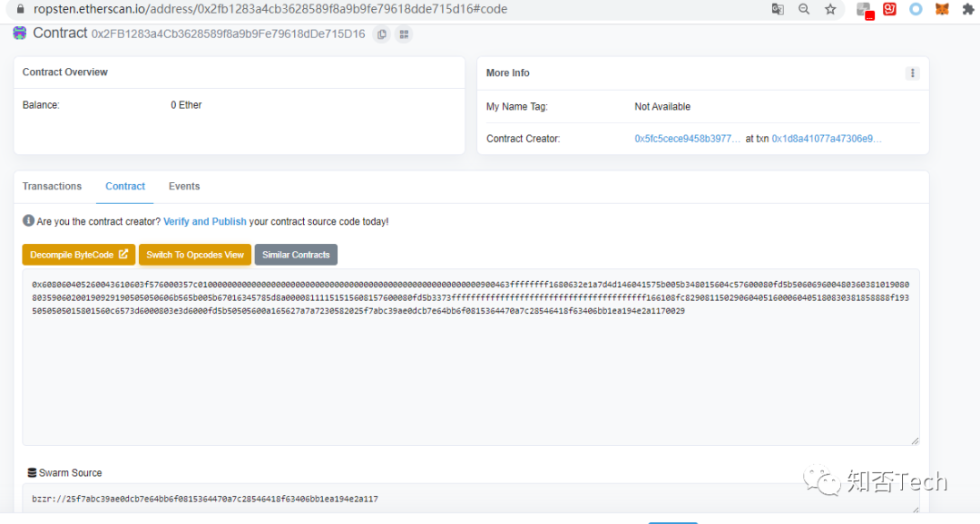Click the zoom magnifier icon in address bar
The height and width of the screenshot is (524, 980).
(x=804, y=9)
